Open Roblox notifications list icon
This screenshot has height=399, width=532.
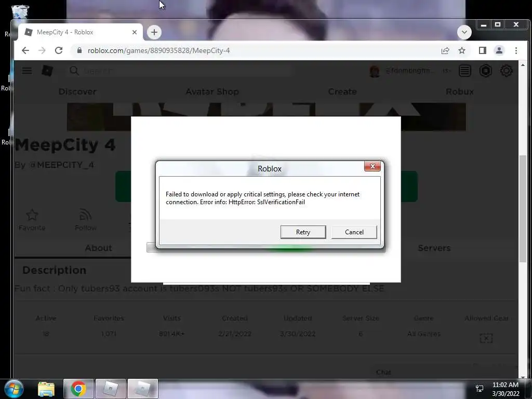coord(465,71)
